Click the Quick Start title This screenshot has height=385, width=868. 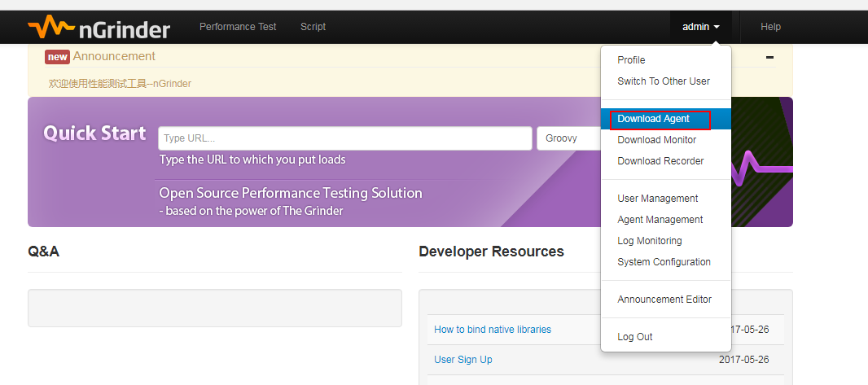pyautogui.click(x=94, y=133)
